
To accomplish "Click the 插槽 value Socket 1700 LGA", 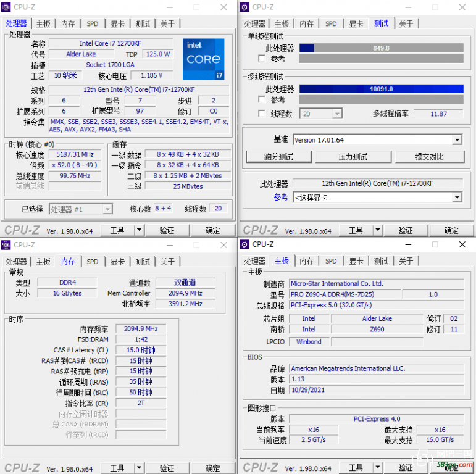I will pos(111,65).
